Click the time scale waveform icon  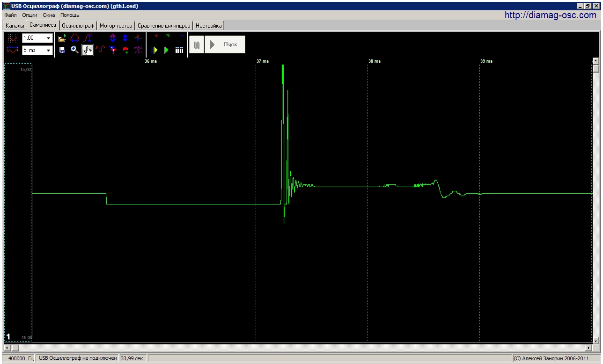pyautogui.click(x=13, y=50)
